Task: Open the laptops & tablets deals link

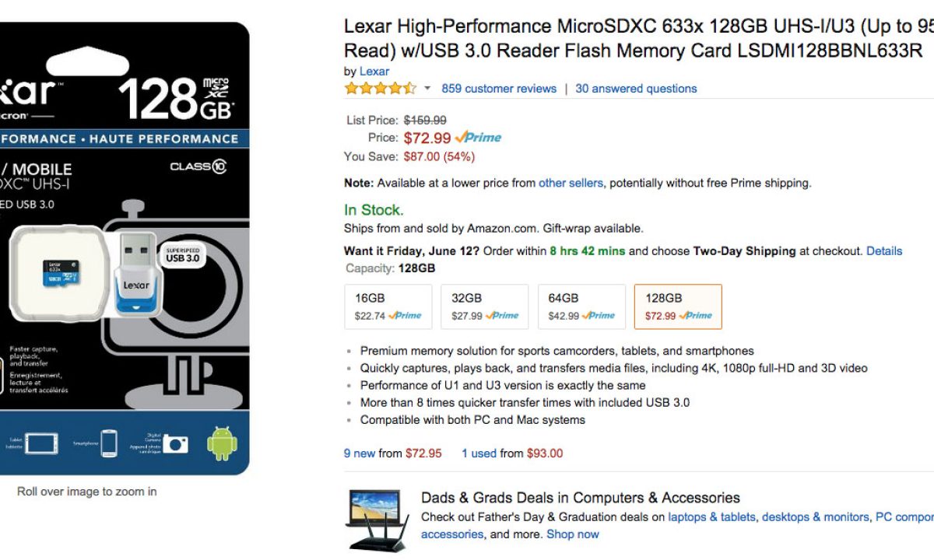Action: 711,517
